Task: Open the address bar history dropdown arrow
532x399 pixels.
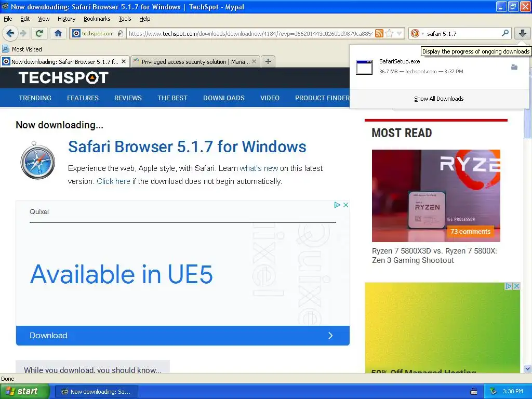Action: 400,33
